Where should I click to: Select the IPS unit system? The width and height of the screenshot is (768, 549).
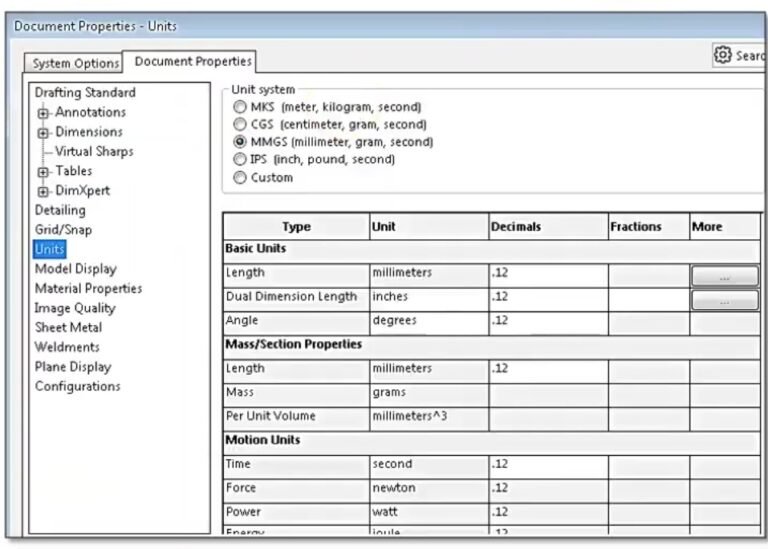click(240, 160)
